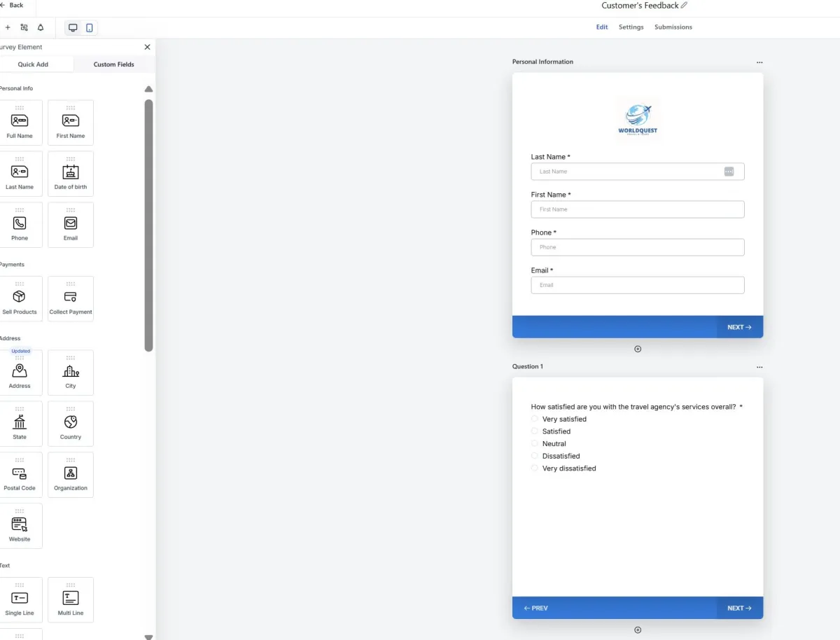Add the First Name element

click(x=71, y=123)
